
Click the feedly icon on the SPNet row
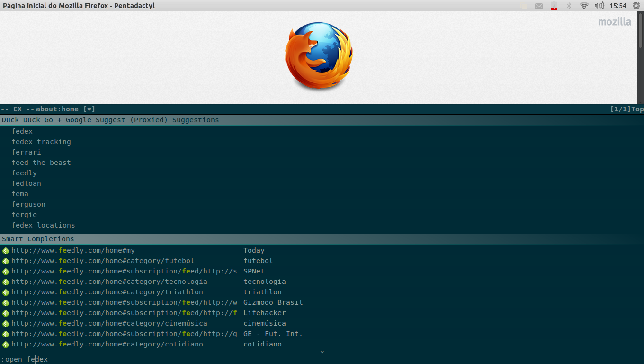[x=6, y=272]
